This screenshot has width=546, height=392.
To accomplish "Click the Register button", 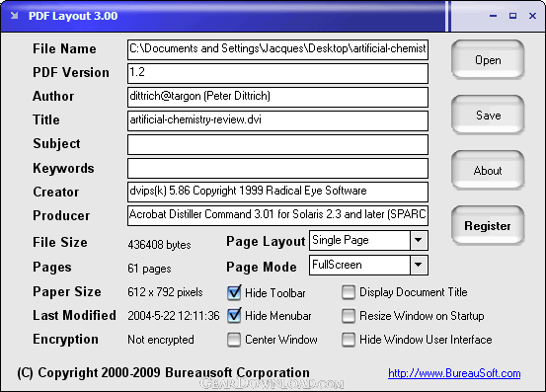I will pyautogui.click(x=488, y=226).
